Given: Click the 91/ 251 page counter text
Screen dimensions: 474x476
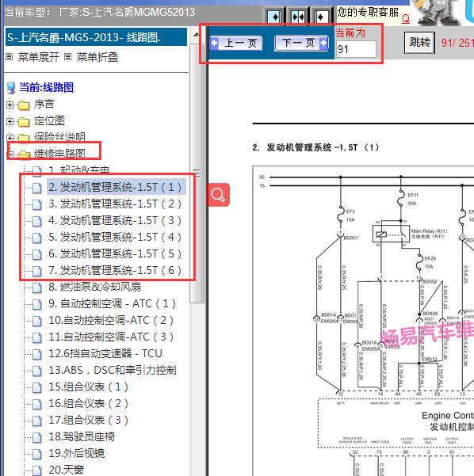Looking at the screenshot, I should (x=457, y=43).
